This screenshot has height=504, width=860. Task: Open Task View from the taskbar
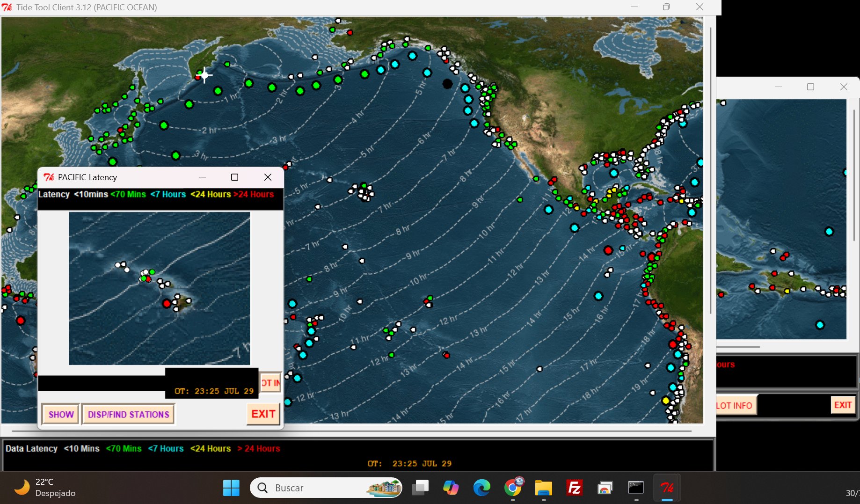(420, 488)
